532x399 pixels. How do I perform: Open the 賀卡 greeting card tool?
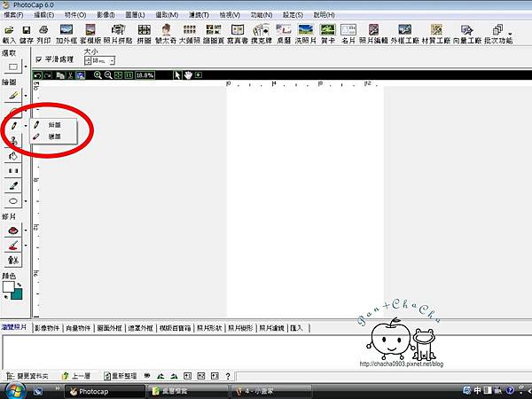(328, 35)
